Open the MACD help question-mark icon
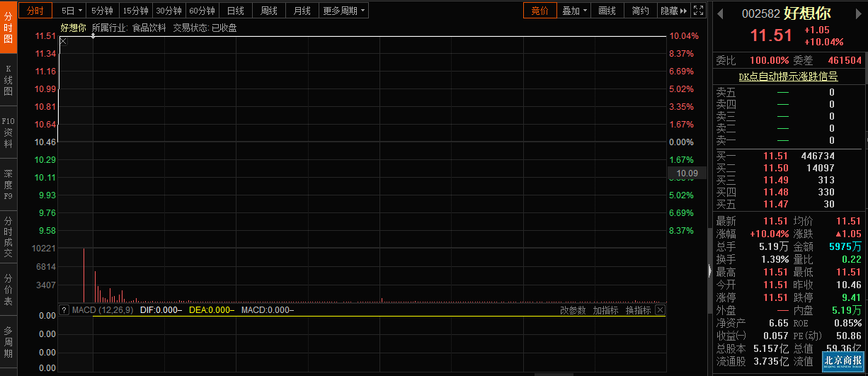The height and width of the screenshot is (376, 868). [x=64, y=310]
